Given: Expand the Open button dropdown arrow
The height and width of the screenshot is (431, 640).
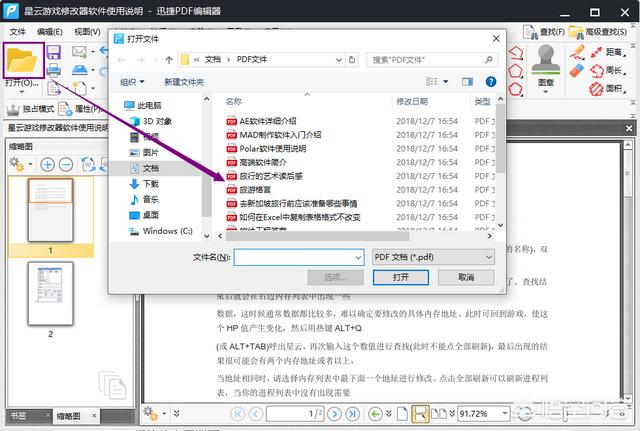Looking at the screenshot, I should click(x=22, y=92).
